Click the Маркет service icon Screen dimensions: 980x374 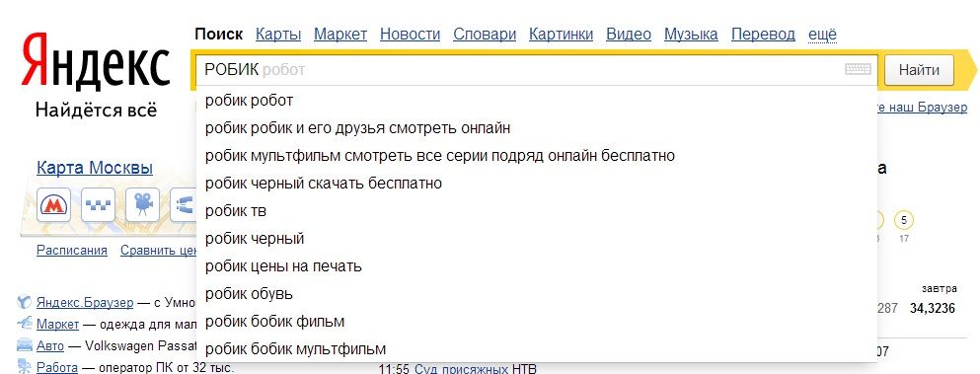pos(25,324)
